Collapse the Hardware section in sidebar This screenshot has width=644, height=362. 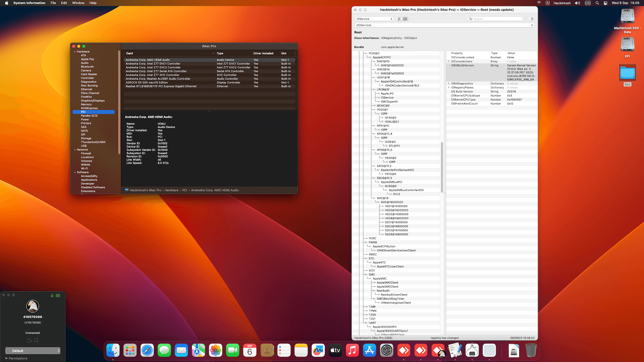[x=75, y=52]
